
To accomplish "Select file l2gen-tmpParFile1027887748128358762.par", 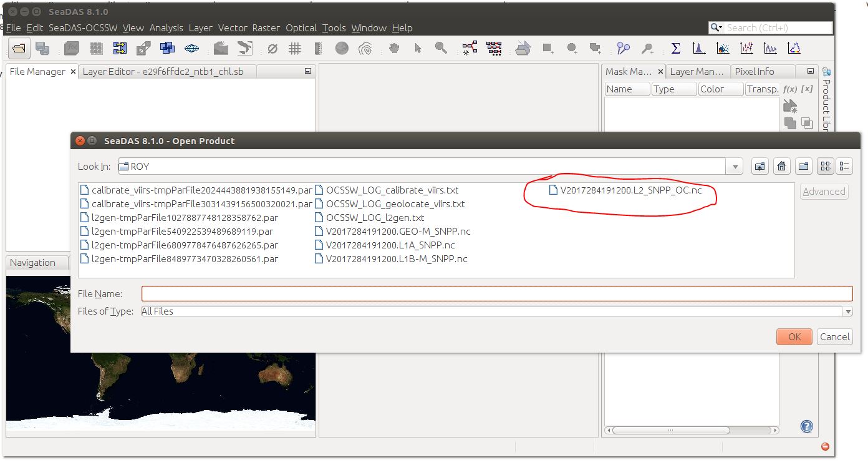I will (180, 218).
